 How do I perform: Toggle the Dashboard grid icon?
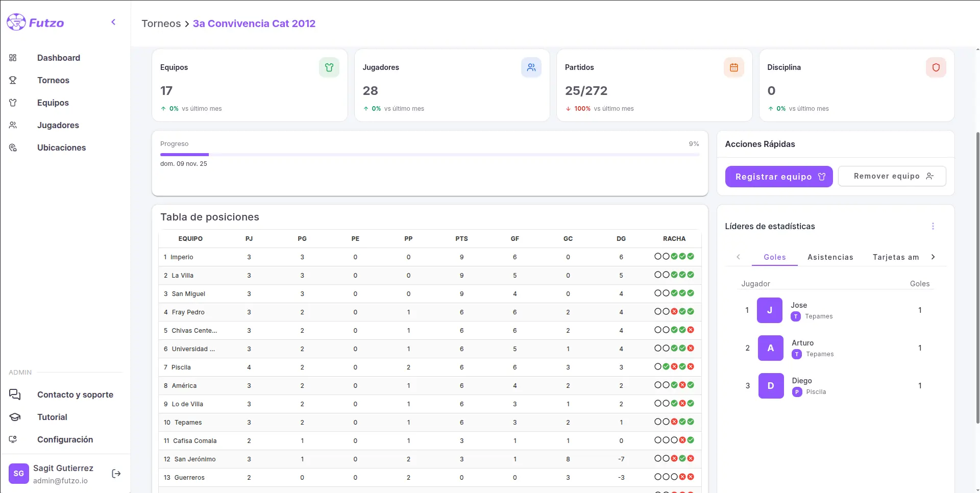(x=13, y=58)
